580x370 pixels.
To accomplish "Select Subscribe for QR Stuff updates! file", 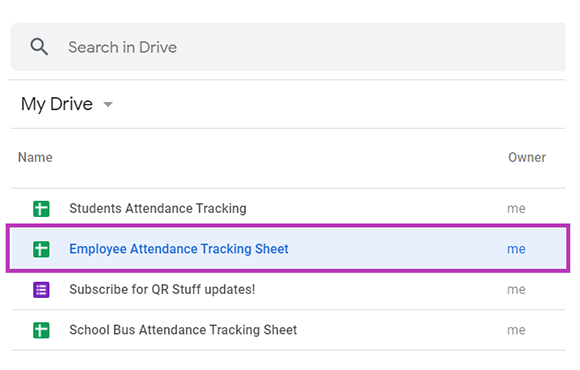I will (162, 289).
